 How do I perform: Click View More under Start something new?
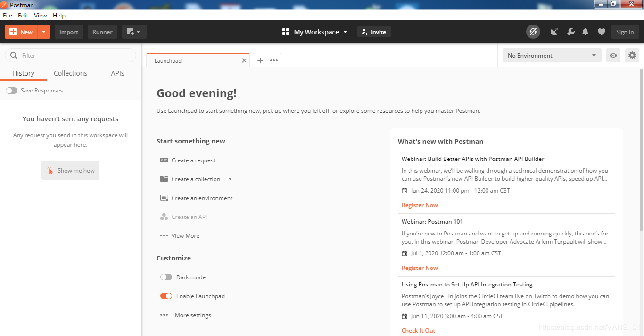point(185,236)
